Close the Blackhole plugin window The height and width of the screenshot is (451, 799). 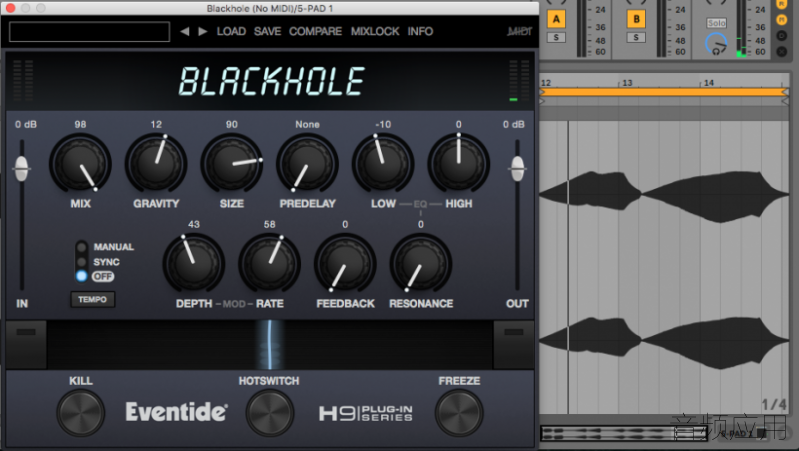10,8
